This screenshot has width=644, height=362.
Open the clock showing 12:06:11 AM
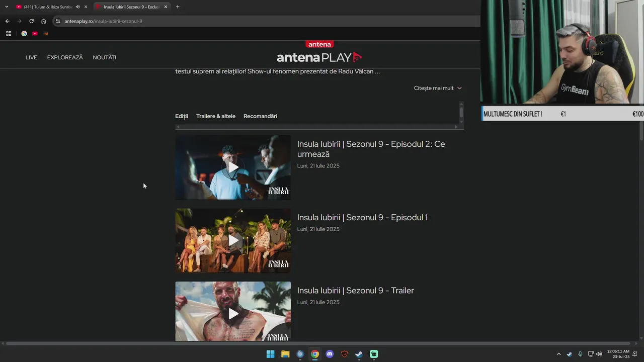click(618, 354)
